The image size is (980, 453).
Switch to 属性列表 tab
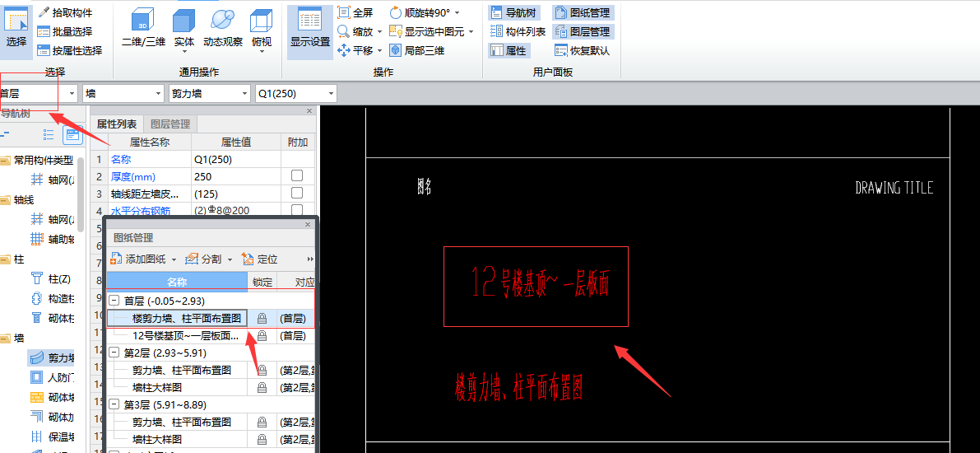coord(116,124)
